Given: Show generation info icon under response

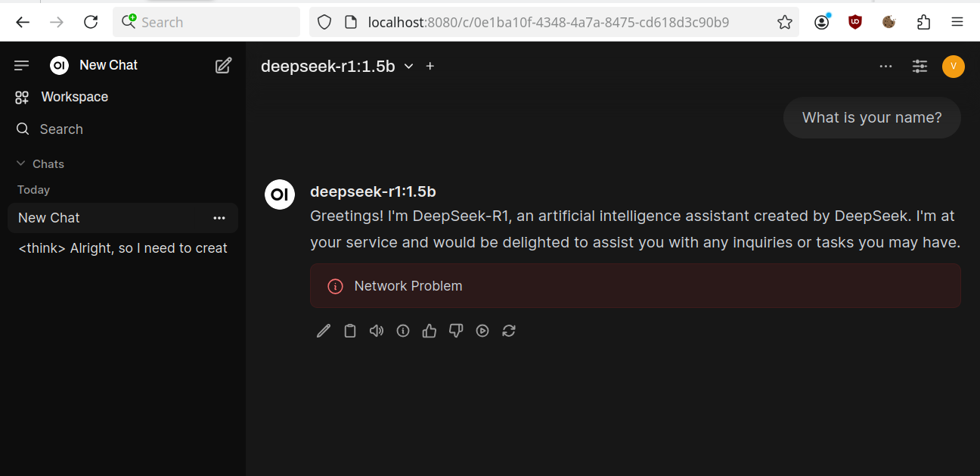Looking at the screenshot, I should pyautogui.click(x=403, y=331).
